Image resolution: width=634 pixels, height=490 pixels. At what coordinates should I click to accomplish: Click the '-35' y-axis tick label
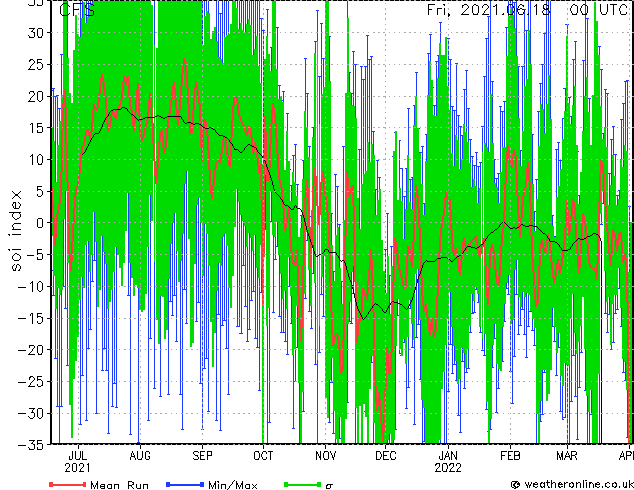pyautogui.click(x=32, y=445)
